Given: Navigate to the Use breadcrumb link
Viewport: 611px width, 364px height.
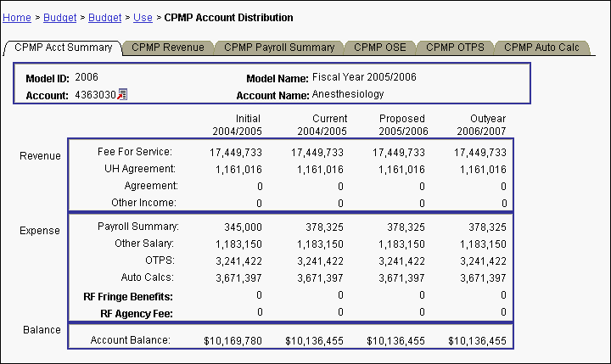Looking at the screenshot, I should click(x=143, y=17).
